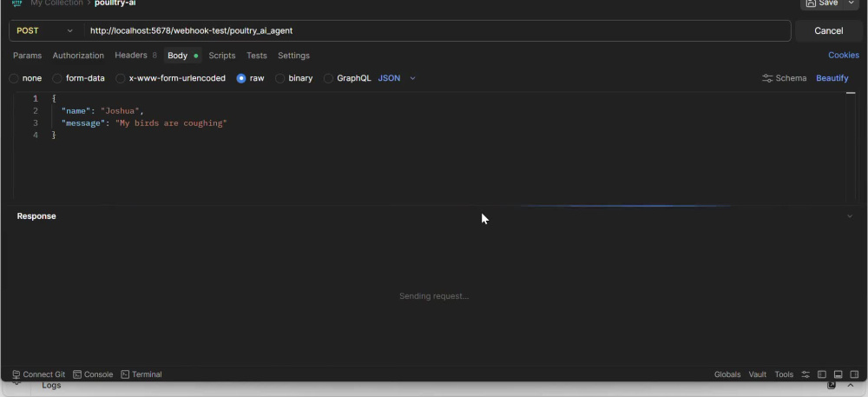
Task: Select the raw body type
Action: 250,78
